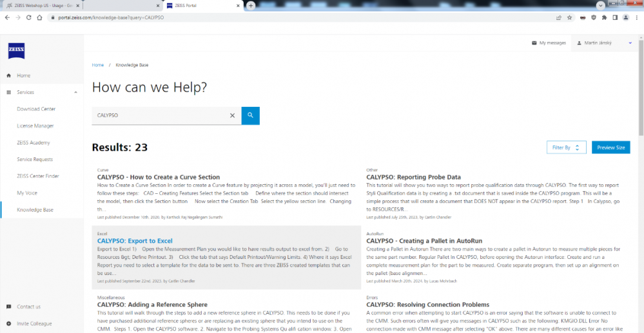
Task: Open a new tab with plus button
Action: pos(251,6)
